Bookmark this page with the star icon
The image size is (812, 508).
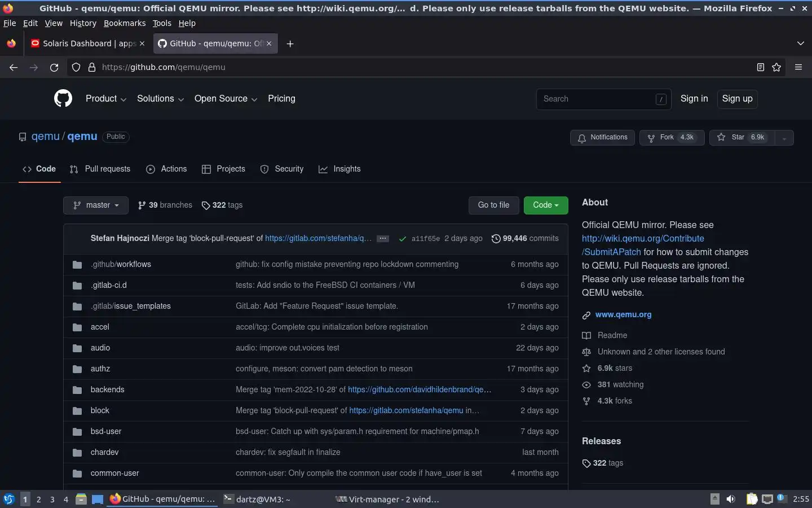pos(776,67)
